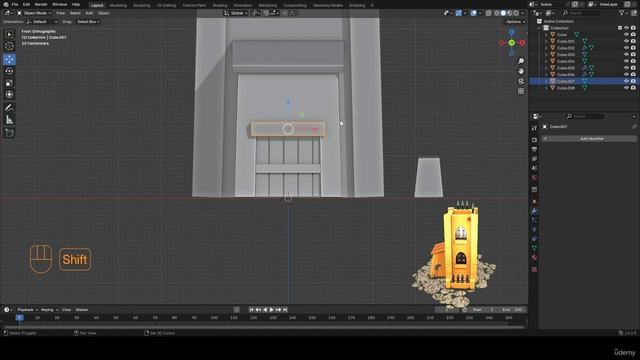The image size is (640, 360).
Task: Open the Render menu
Action: coord(41,4)
